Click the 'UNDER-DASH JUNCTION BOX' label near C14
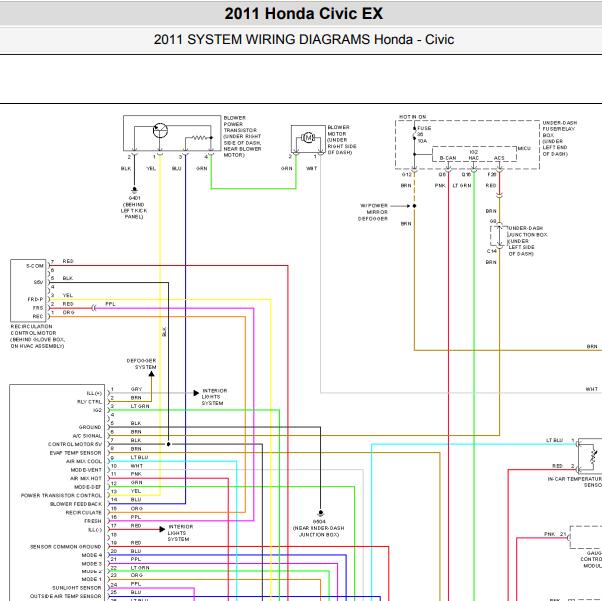This screenshot has width=602, height=601. point(527,241)
